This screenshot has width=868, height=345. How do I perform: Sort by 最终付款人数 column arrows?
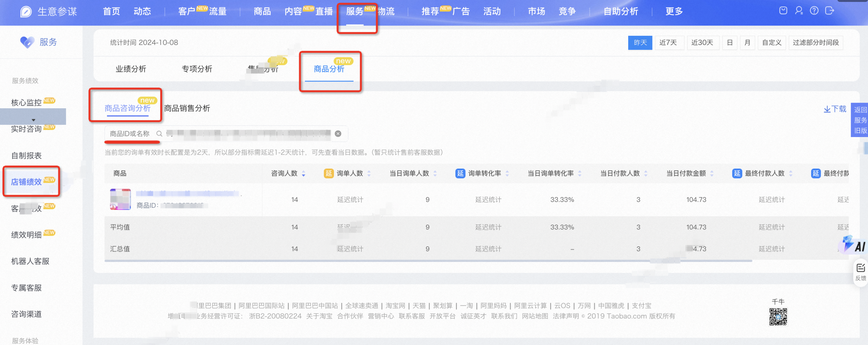tap(790, 173)
